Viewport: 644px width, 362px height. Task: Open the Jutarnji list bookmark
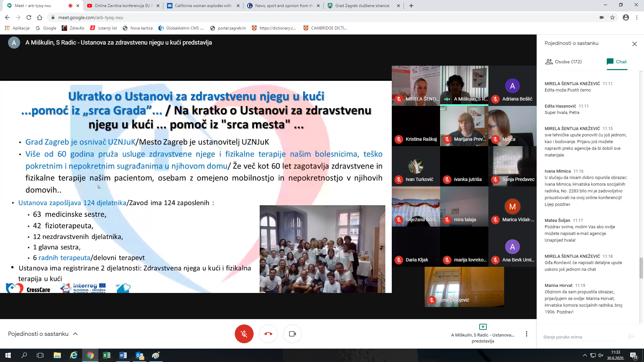(x=104, y=28)
